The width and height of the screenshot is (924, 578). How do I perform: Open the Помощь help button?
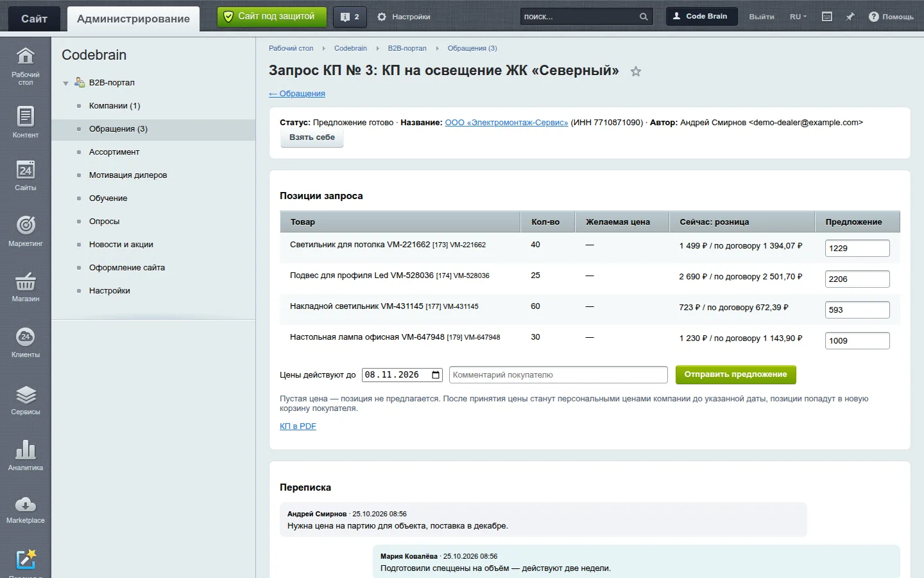[891, 17]
